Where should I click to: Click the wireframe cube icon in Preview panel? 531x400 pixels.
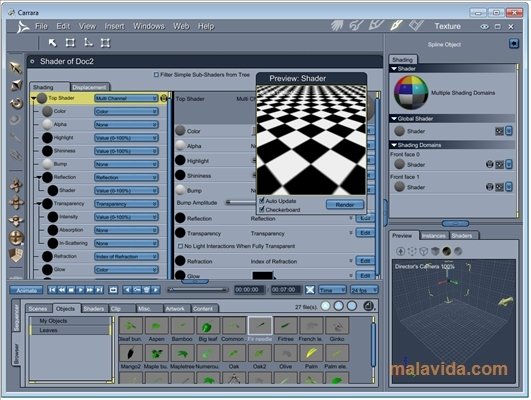pos(424,251)
